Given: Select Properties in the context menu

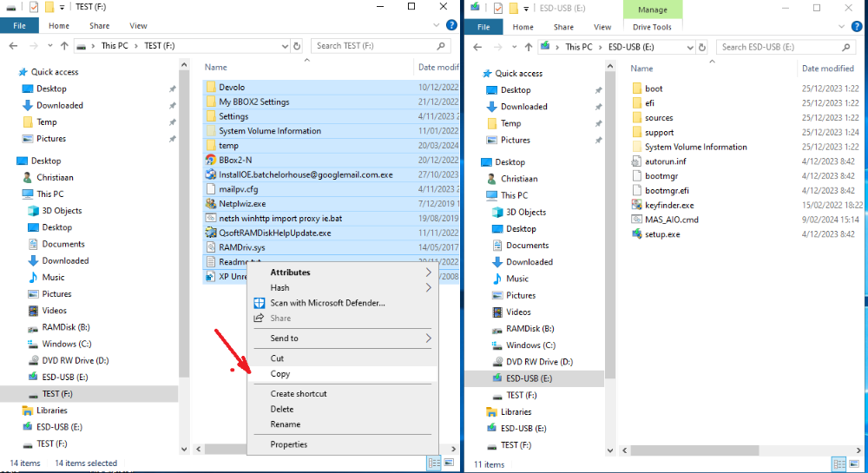Looking at the screenshot, I should click(x=288, y=444).
